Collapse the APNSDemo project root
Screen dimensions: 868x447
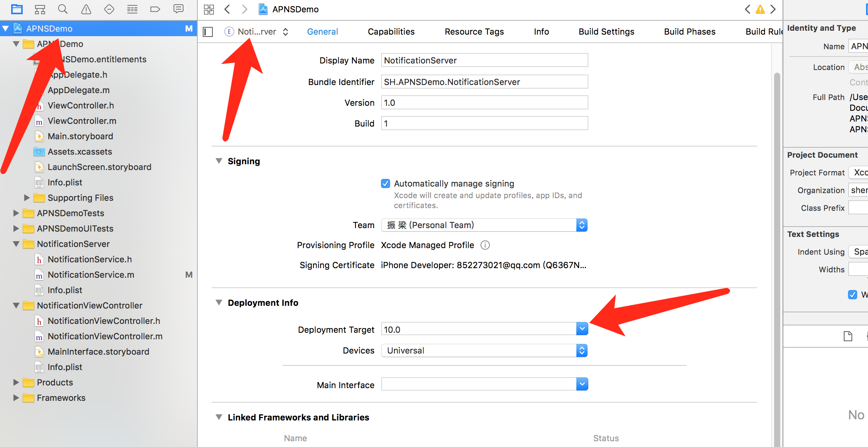(6, 28)
